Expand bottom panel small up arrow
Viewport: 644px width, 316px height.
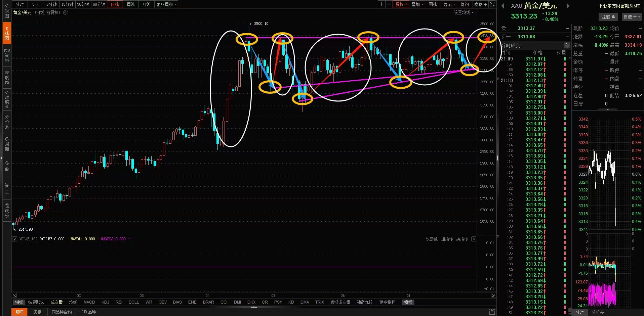[254, 307]
